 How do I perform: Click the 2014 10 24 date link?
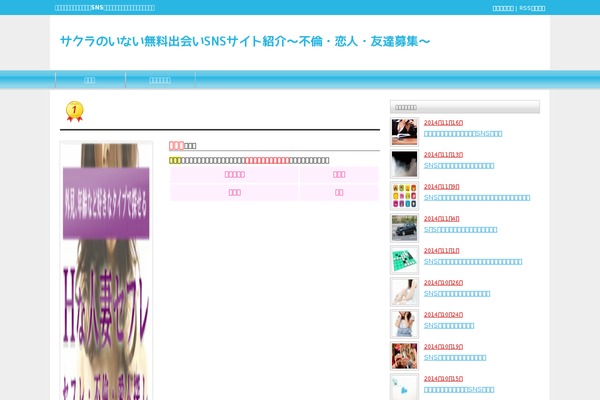coord(443,315)
